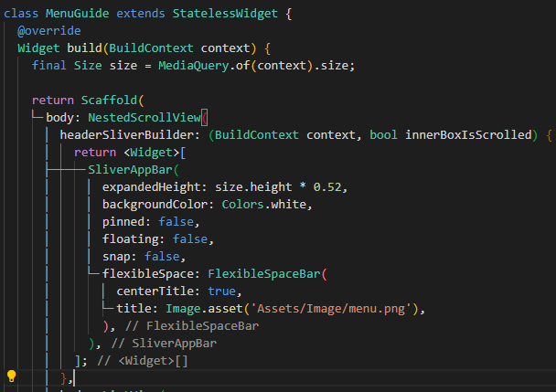The height and width of the screenshot is (392, 556).
Task: Click the value '0.52'
Action: coord(327,187)
